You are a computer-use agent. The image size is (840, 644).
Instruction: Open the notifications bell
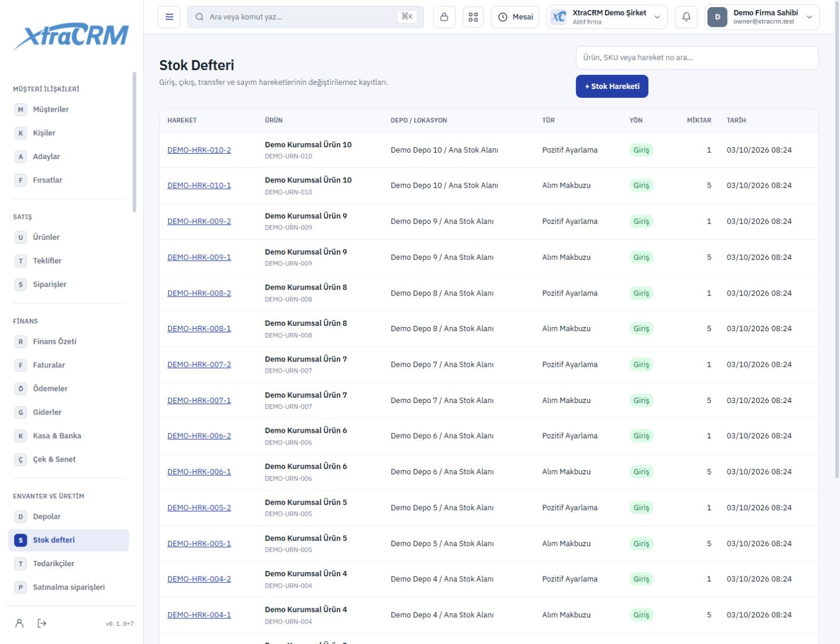(686, 17)
